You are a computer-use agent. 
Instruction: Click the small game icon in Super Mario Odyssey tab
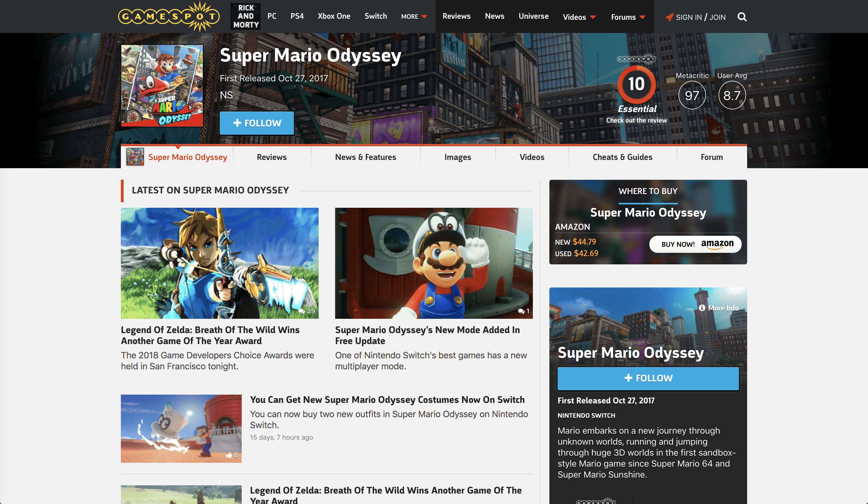(x=135, y=157)
